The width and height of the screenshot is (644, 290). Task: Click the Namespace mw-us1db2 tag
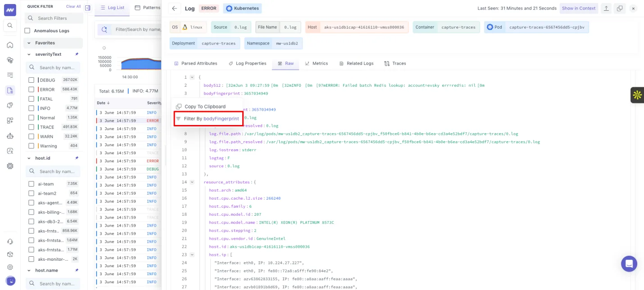pyautogui.click(x=274, y=43)
